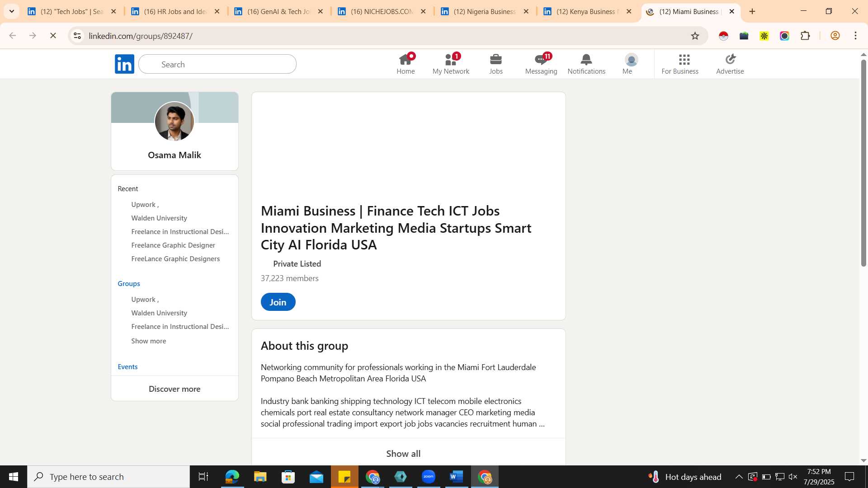The image size is (868, 488).
Task: Click the page vertical scrollbar
Action: [x=863, y=163]
